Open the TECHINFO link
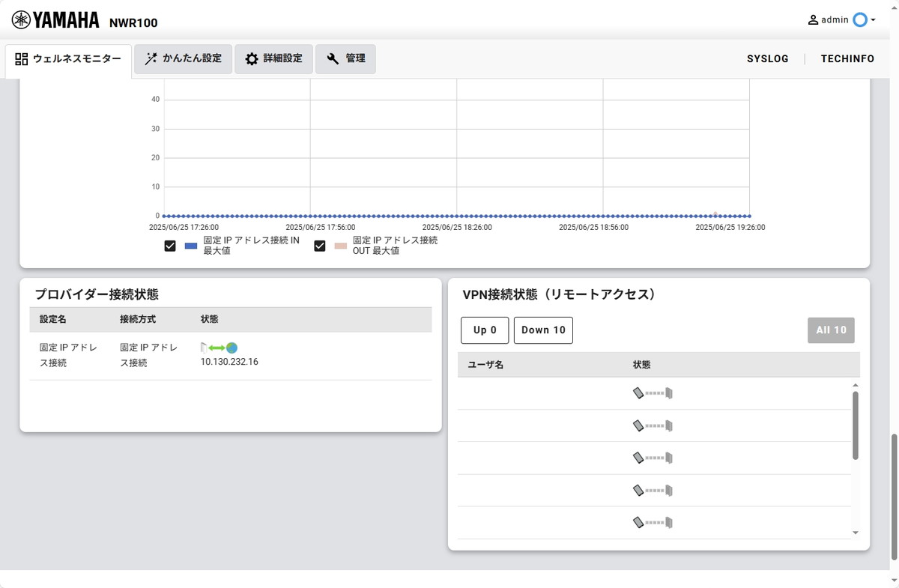This screenshot has height=588, width=899. tap(847, 58)
